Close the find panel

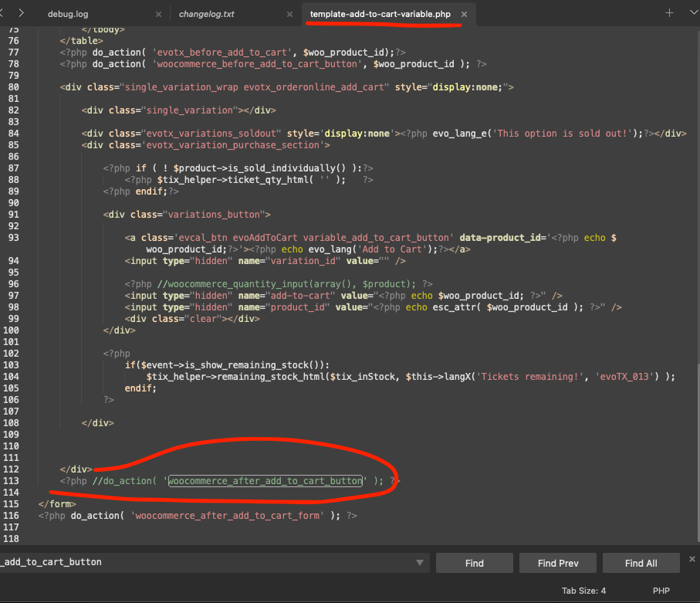692,559
